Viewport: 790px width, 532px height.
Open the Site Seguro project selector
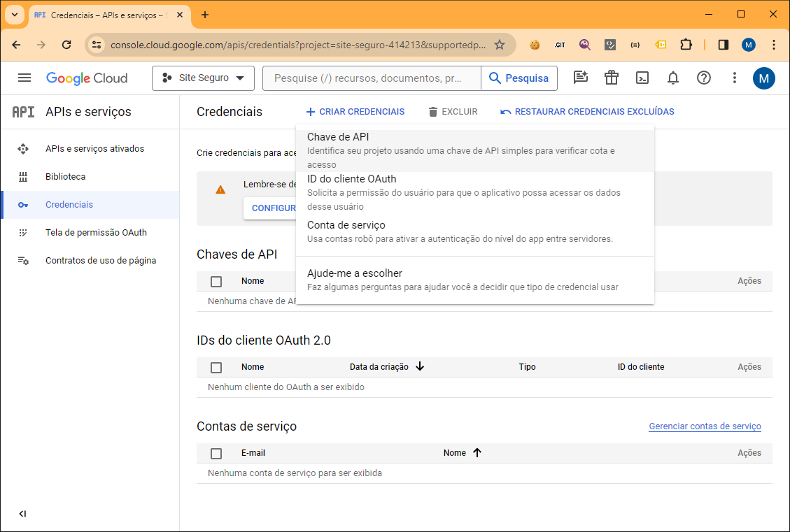click(x=203, y=78)
